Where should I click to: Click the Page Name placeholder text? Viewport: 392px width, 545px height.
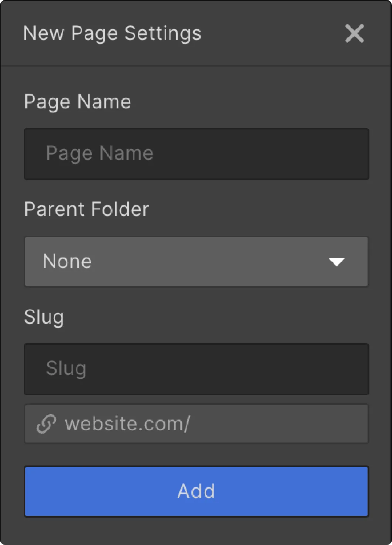pos(99,153)
